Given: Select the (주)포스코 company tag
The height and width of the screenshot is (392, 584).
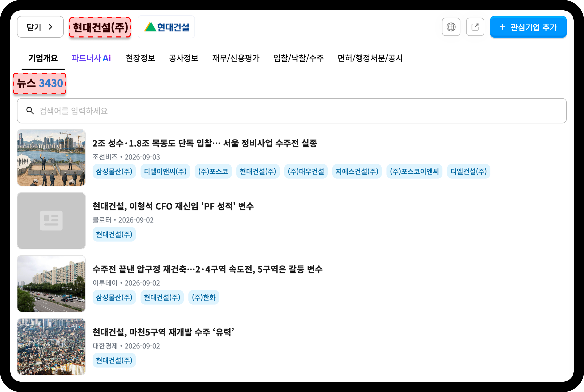Looking at the screenshot, I should [x=213, y=171].
